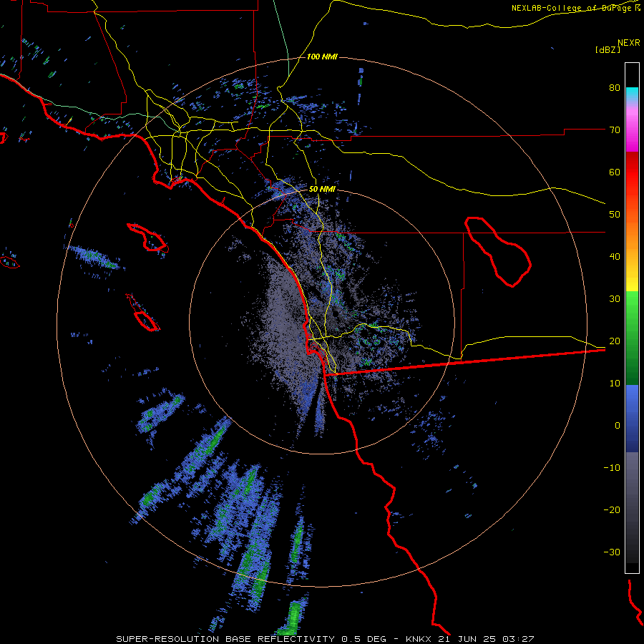Select the 80 value on the dBZ scale
The image size is (644, 644).
point(615,88)
